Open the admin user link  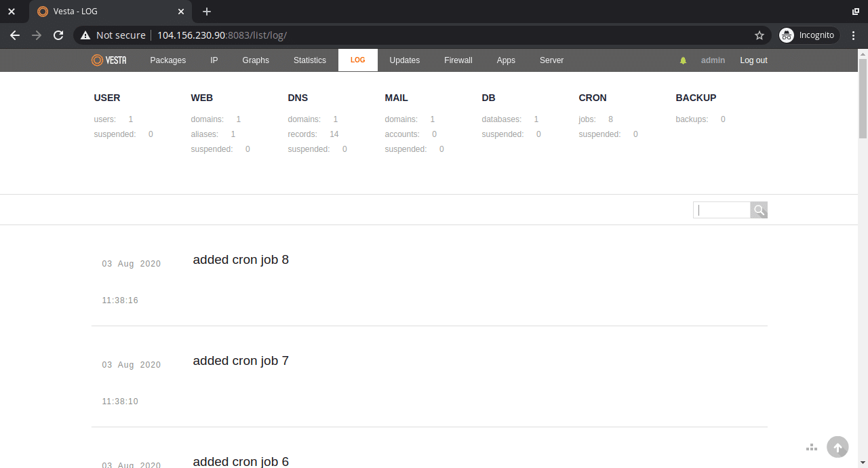713,60
